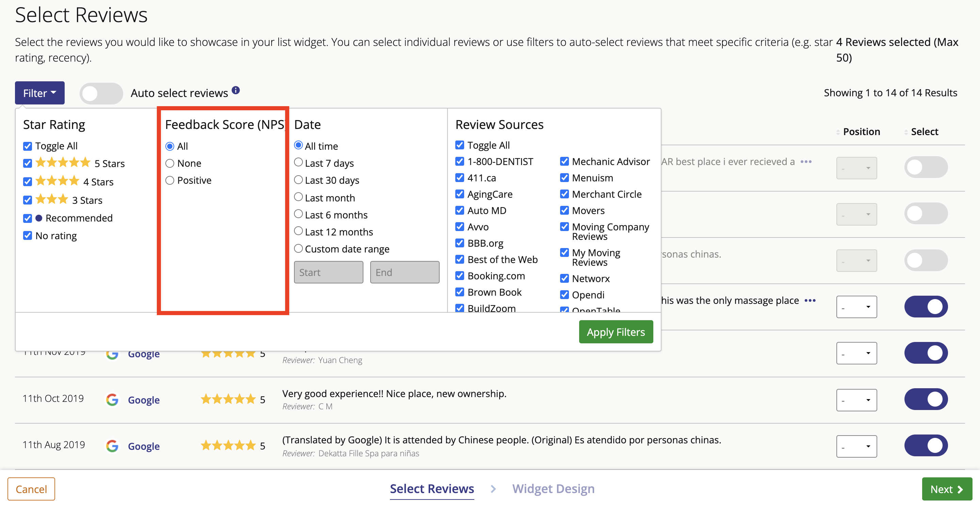Image resolution: width=980 pixels, height=508 pixels.
Task: Click the Cancel button
Action: pos(31,489)
